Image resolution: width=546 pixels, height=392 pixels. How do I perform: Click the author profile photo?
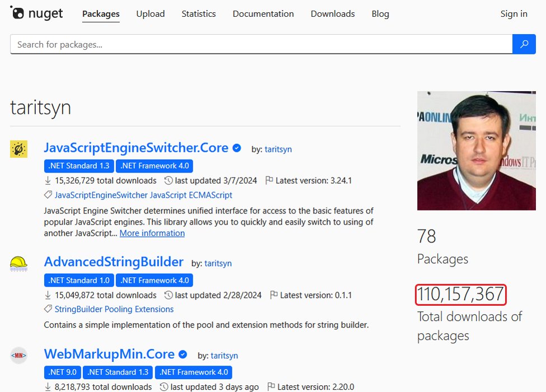pos(476,150)
